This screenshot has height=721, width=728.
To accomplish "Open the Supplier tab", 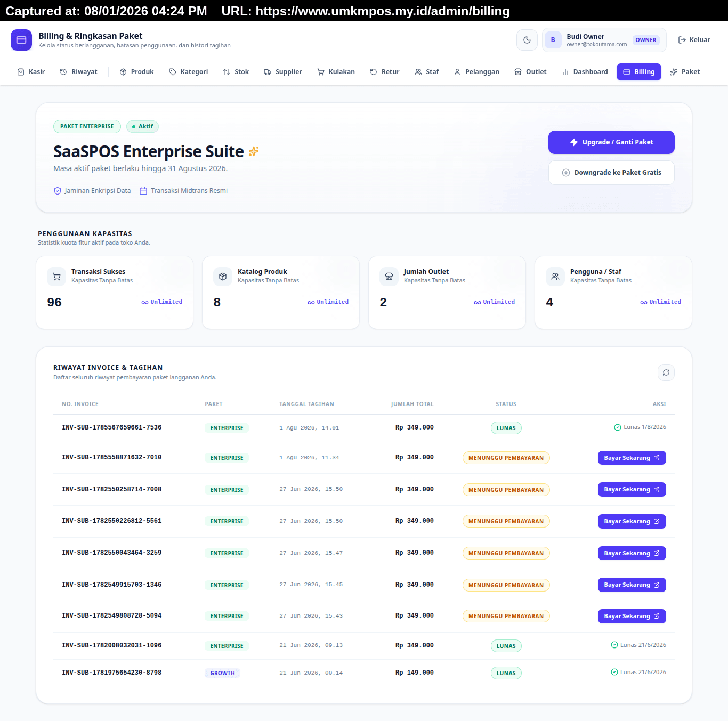I will point(283,72).
